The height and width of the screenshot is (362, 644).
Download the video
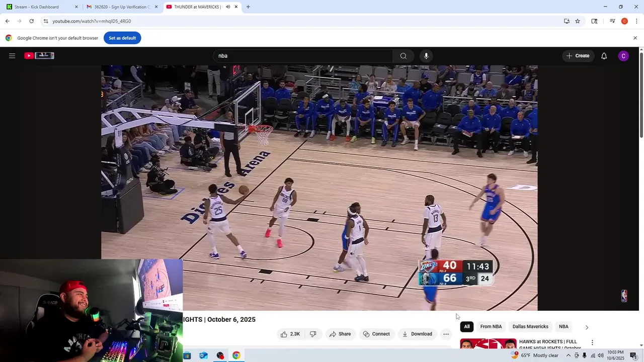(417, 334)
